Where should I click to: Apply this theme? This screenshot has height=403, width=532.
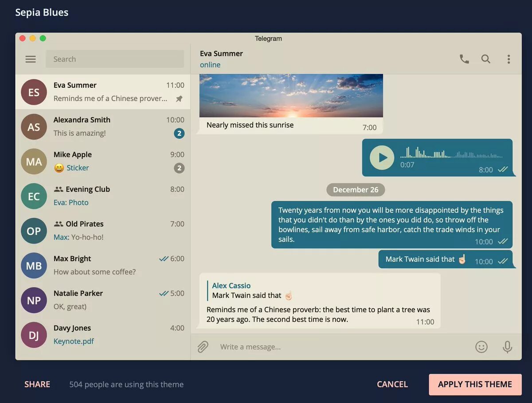pyautogui.click(x=475, y=384)
